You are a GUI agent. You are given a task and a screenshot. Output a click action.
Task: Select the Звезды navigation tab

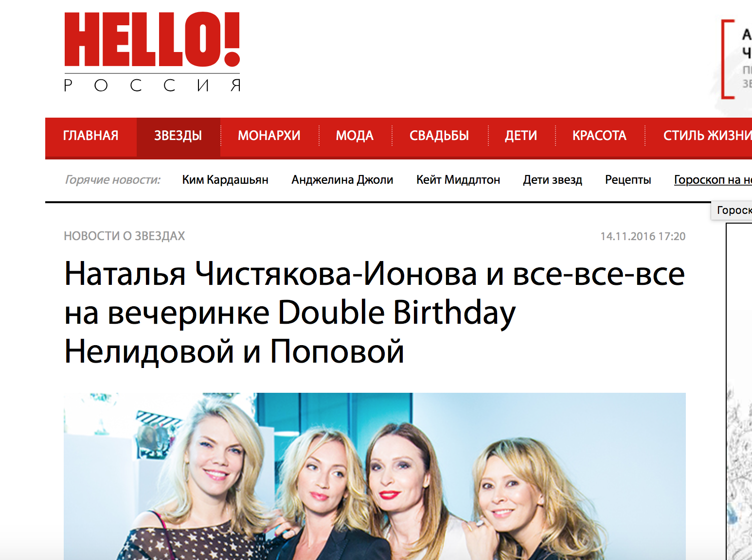pyautogui.click(x=178, y=136)
